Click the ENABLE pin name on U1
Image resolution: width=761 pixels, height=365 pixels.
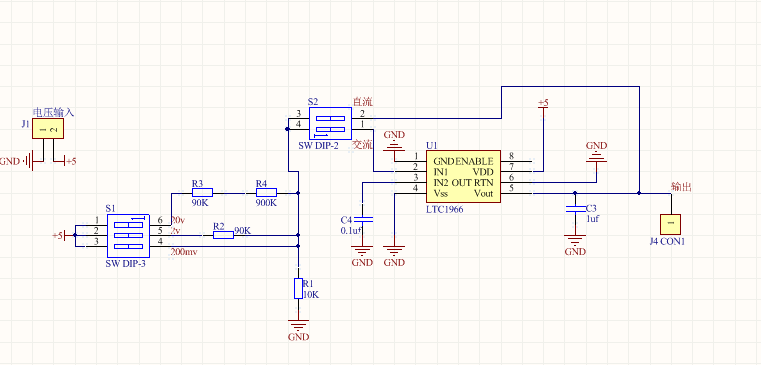click(x=474, y=161)
